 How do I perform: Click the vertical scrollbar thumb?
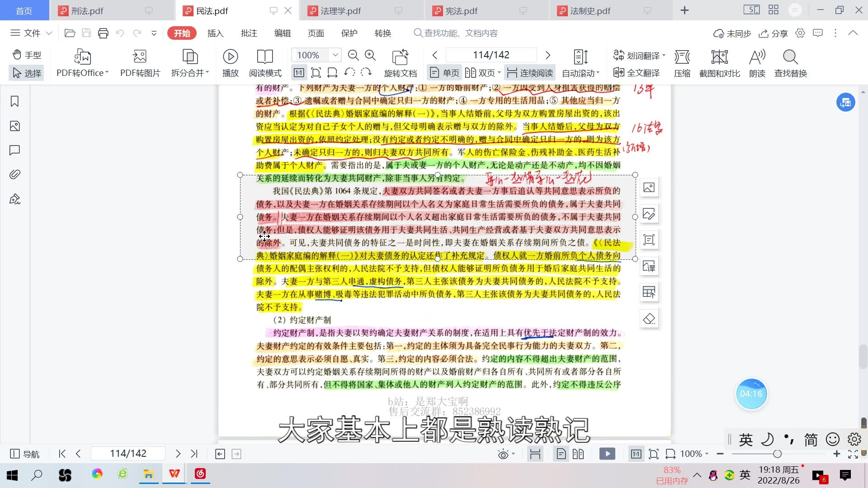(x=863, y=357)
